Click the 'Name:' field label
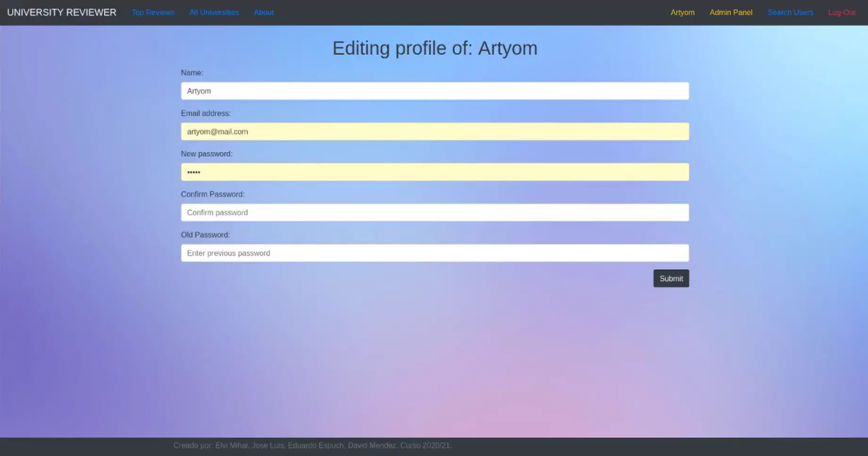Image resolution: width=868 pixels, height=456 pixels. 192,73
